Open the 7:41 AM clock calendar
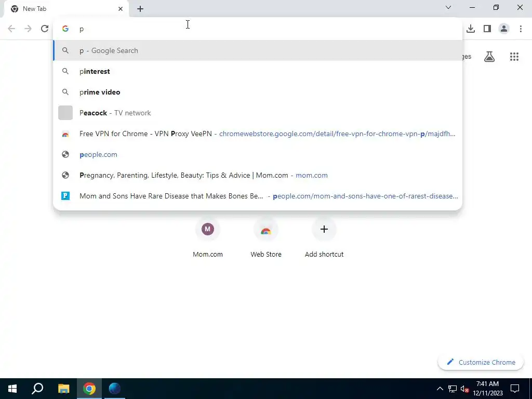532x399 pixels. click(x=487, y=389)
